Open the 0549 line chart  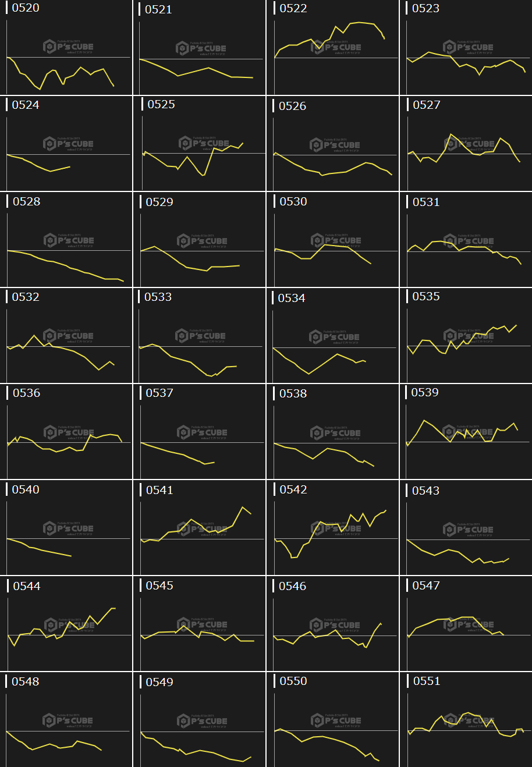[x=200, y=720]
